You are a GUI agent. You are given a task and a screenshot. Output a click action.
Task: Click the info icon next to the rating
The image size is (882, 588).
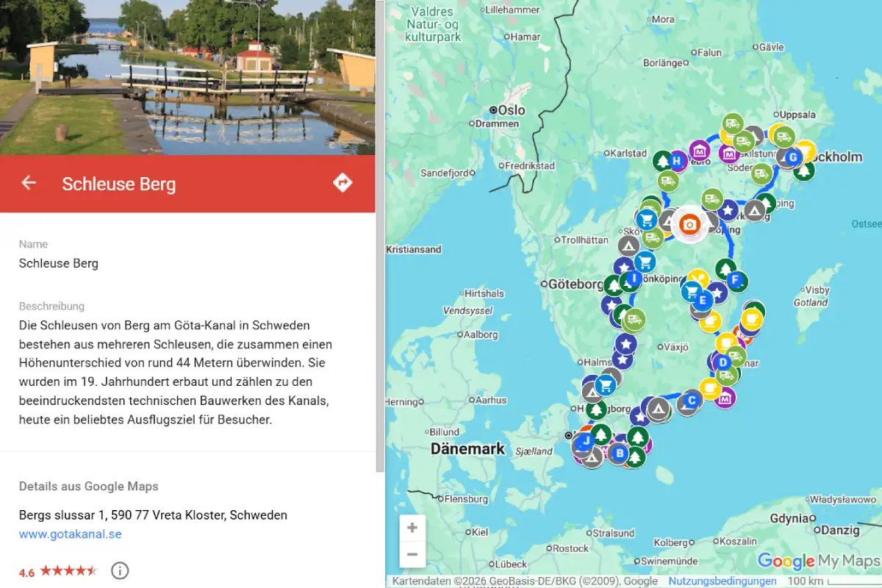(120, 570)
